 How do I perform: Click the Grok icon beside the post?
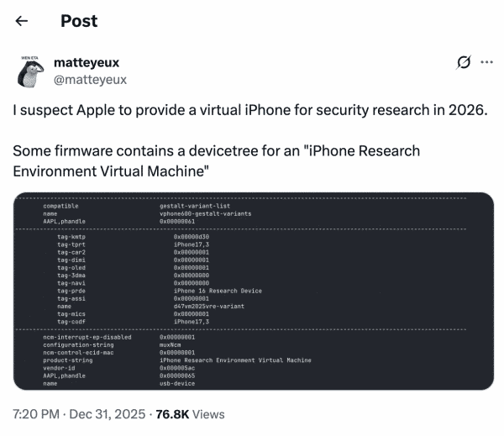462,62
